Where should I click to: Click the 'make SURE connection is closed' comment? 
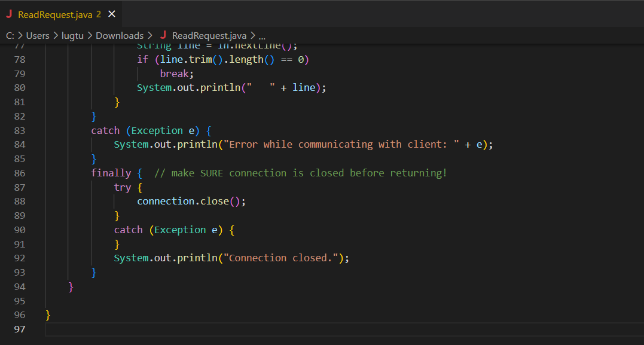301,173
